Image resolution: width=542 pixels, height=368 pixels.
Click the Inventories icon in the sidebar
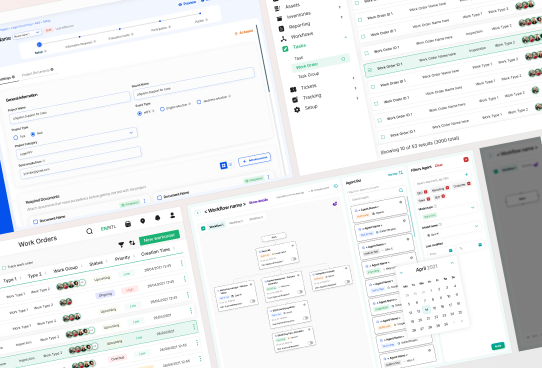click(279, 18)
